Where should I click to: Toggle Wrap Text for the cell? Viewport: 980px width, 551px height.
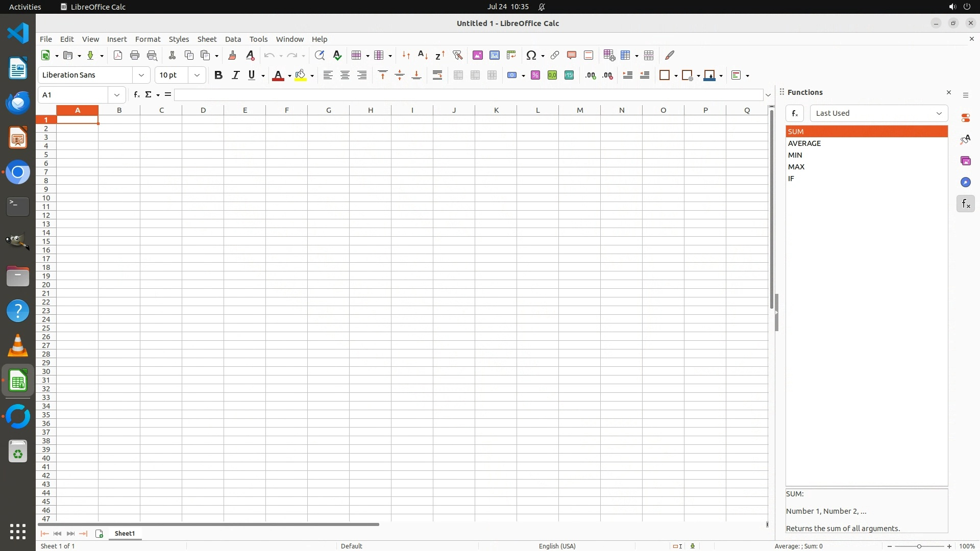437,76
